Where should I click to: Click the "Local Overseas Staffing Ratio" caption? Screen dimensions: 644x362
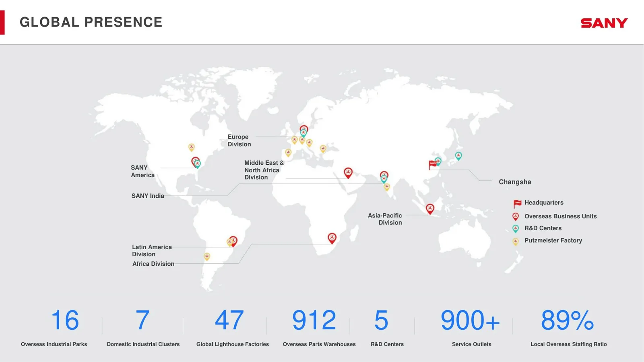pyautogui.click(x=569, y=344)
